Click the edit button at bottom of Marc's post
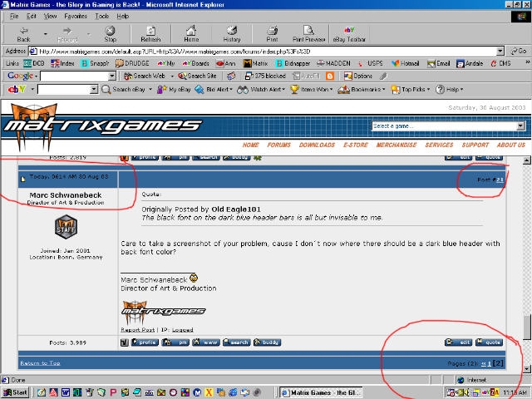This screenshot has width=532, height=399. pos(458,342)
